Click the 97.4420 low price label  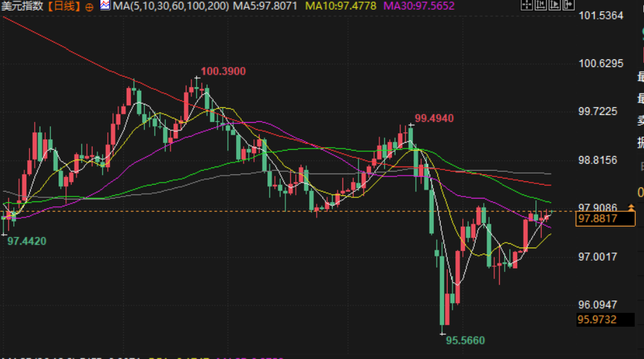tap(26, 241)
